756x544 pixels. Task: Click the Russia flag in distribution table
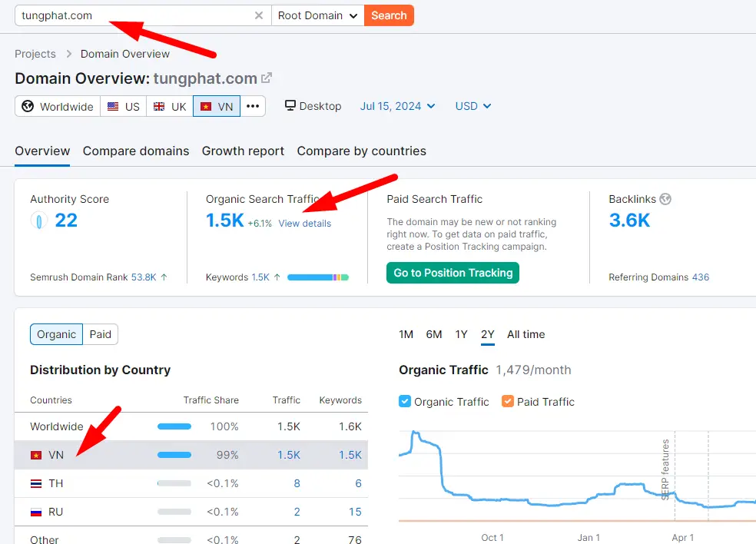36,512
